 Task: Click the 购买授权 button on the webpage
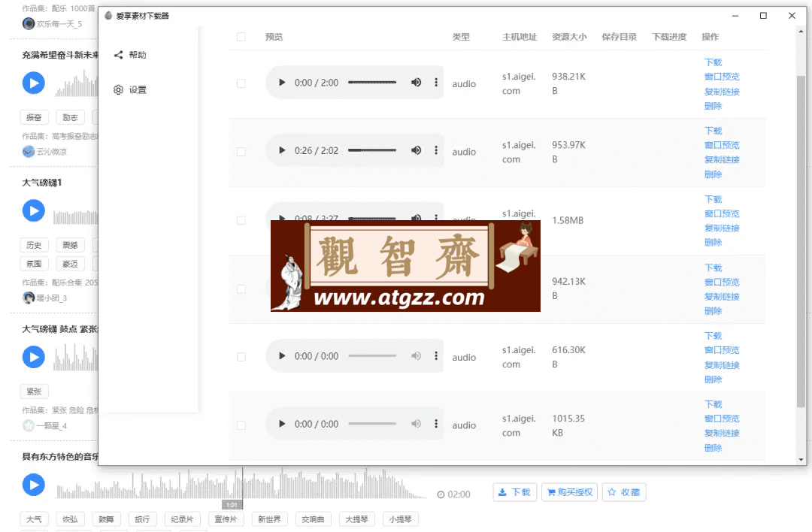570,492
